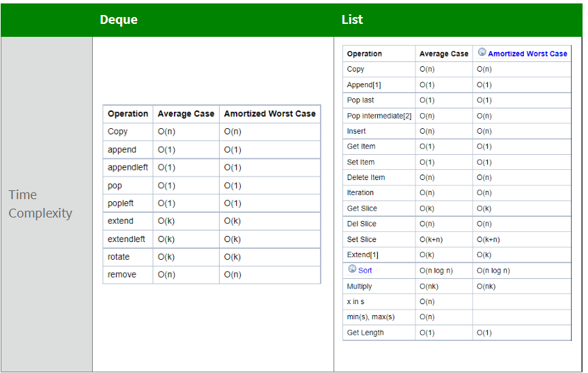
Task: Click the rotate operation name
Action: pyautogui.click(x=119, y=257)
